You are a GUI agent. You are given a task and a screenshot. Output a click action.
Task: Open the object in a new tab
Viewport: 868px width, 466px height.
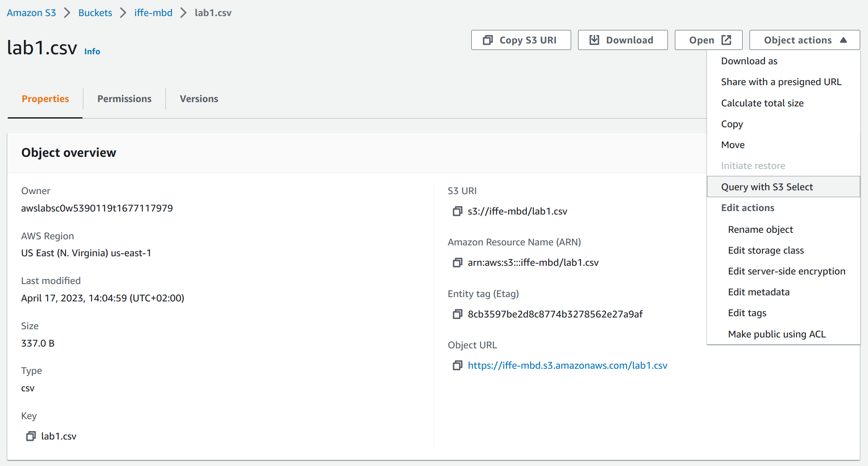(708, 40)
